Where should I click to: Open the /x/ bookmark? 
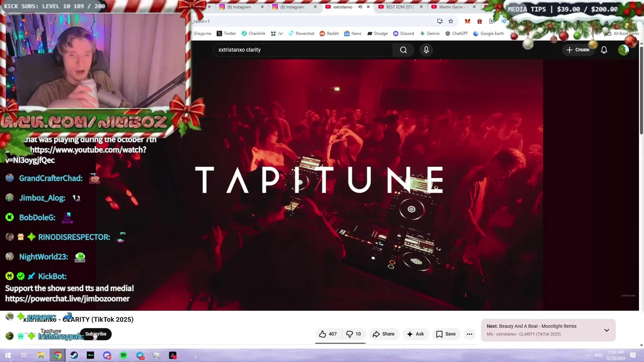click(277, 34)
